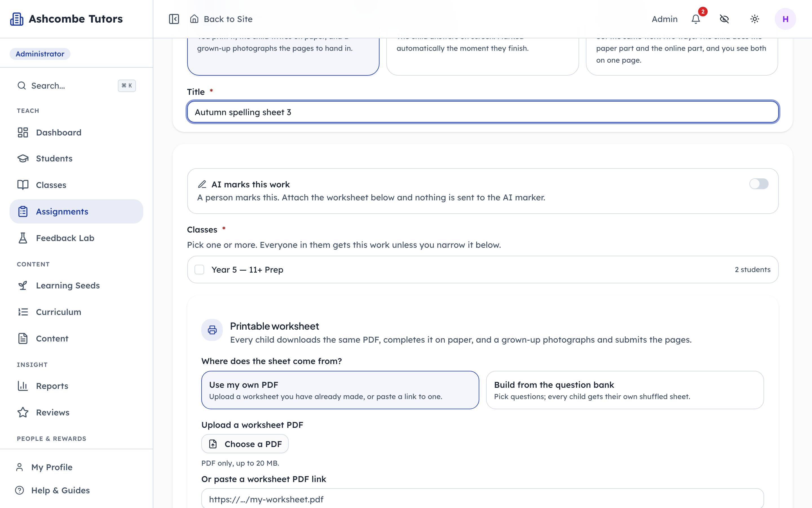The image size is (812, 508).
Task: Click the pencil icon beside AI marks
Action: click(202, 184)
